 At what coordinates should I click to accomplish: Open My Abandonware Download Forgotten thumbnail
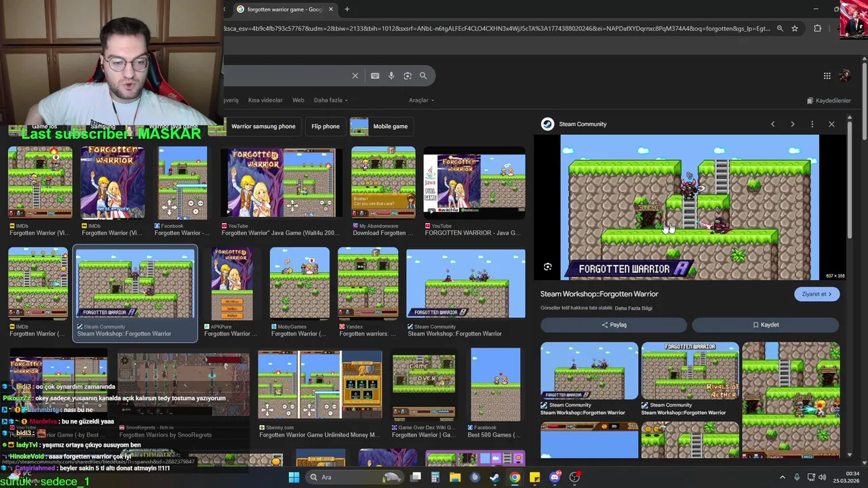pyautogui.click(x=382, y=183)
